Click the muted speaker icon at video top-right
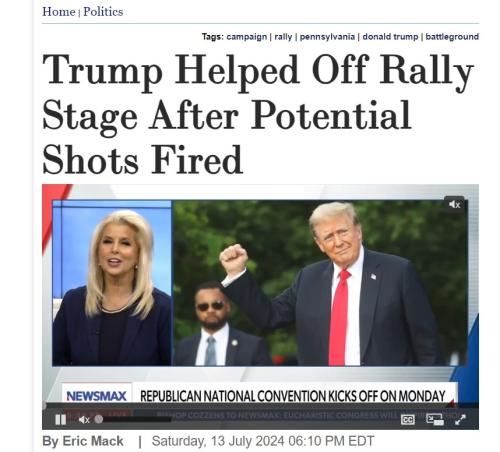500x452 pixels. tap(454, 204)
